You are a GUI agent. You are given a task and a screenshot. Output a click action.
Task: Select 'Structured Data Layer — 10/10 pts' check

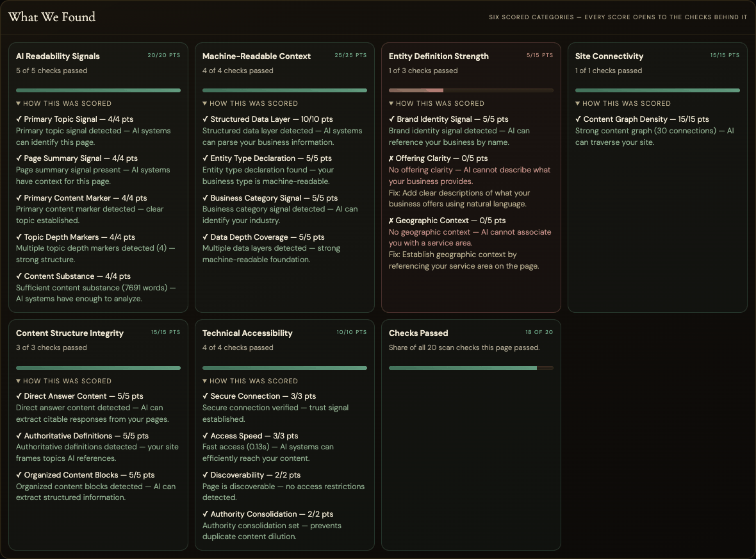coord(268,119)
